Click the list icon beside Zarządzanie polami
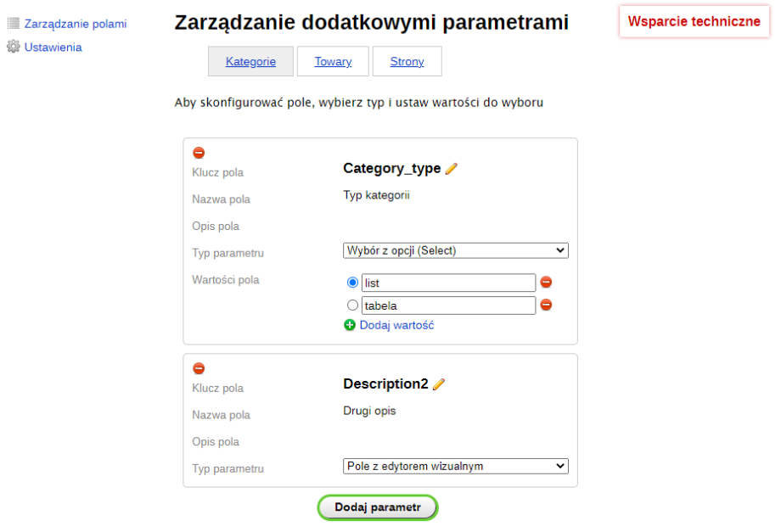Image resolution: width=781 pixels, height=532 pixels. coord(14,23)
